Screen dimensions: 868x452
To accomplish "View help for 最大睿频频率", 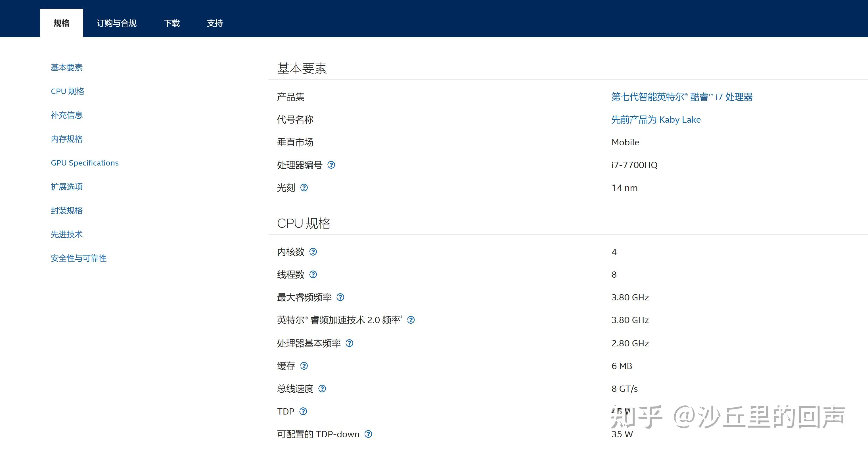I will tap(341, 297).
